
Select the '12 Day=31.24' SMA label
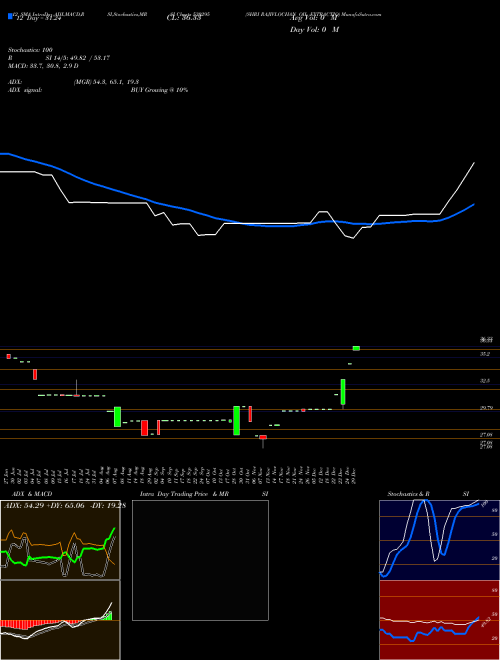pyautogui.click(x=39, y=18)
